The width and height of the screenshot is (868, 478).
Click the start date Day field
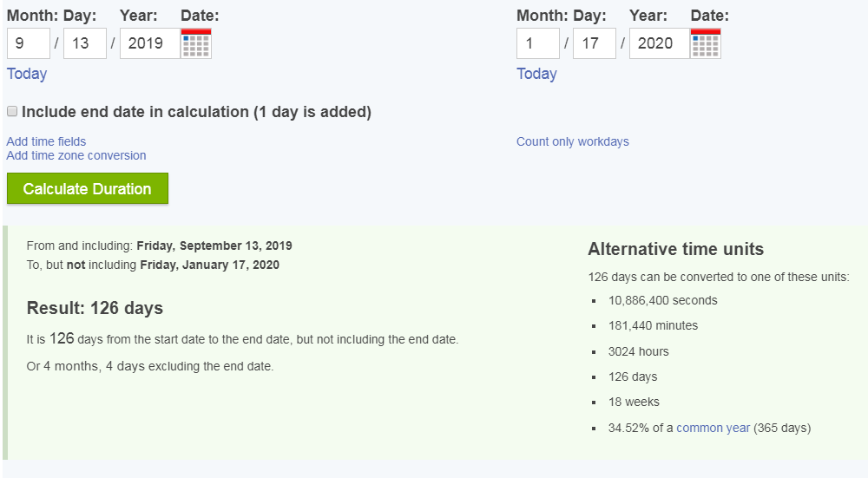(85, 43)
